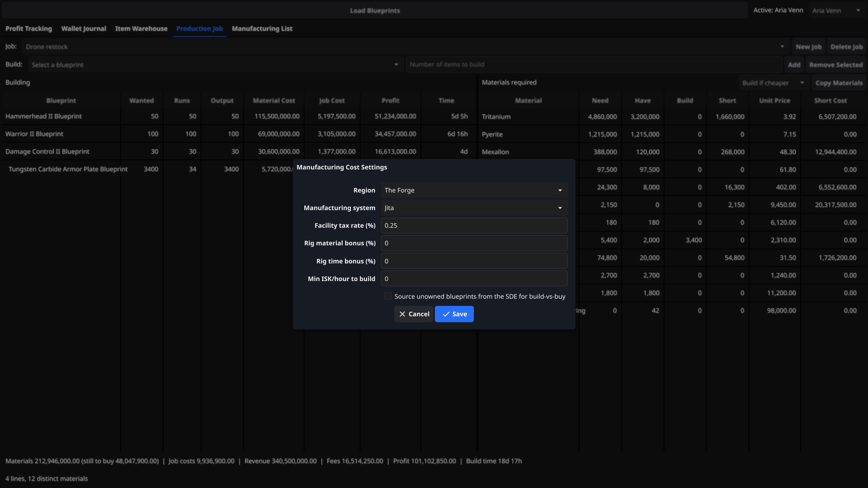The width and height of the screenshot is (868, 488).
Task: Select the Production Job tab
Action: coord(199,28)
